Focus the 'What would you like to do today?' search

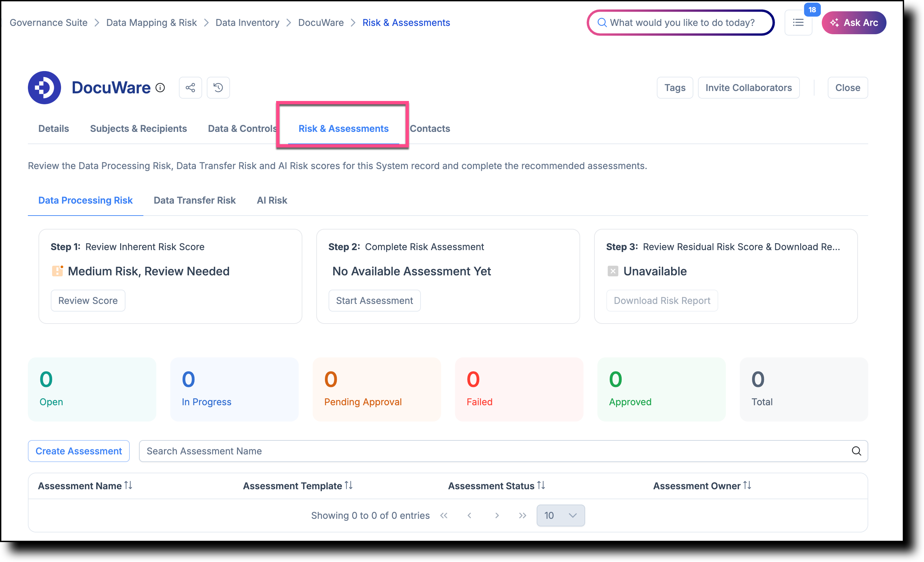click(681, 23)
